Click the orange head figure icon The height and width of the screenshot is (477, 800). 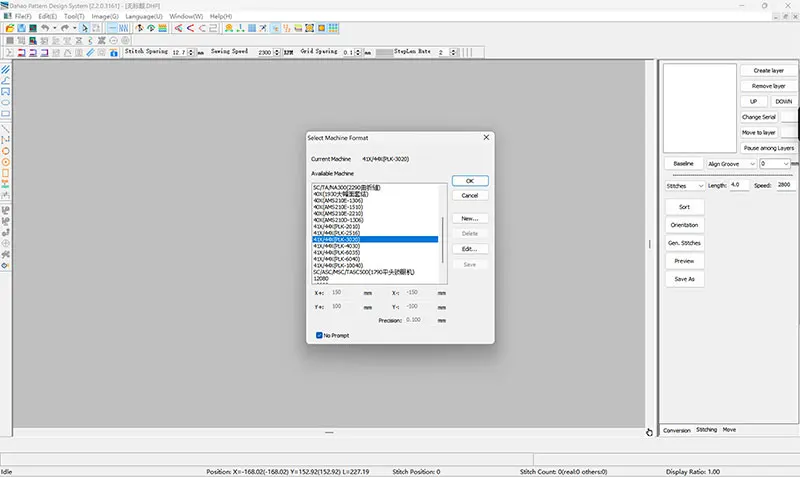tap(229, 28)
